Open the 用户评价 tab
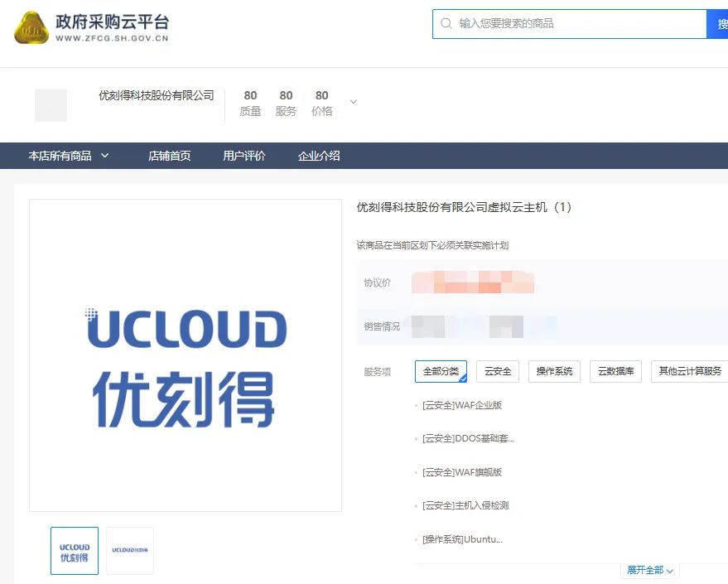 (244, 156)
